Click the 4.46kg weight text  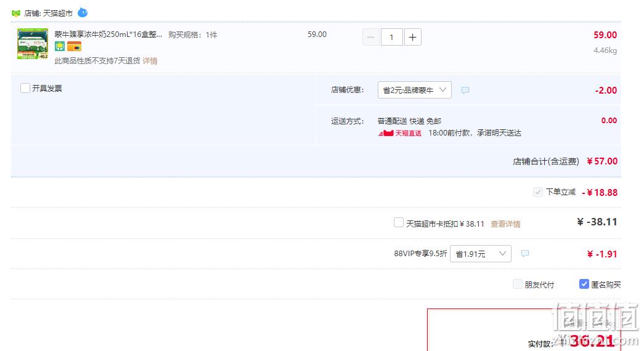point(605,50)
